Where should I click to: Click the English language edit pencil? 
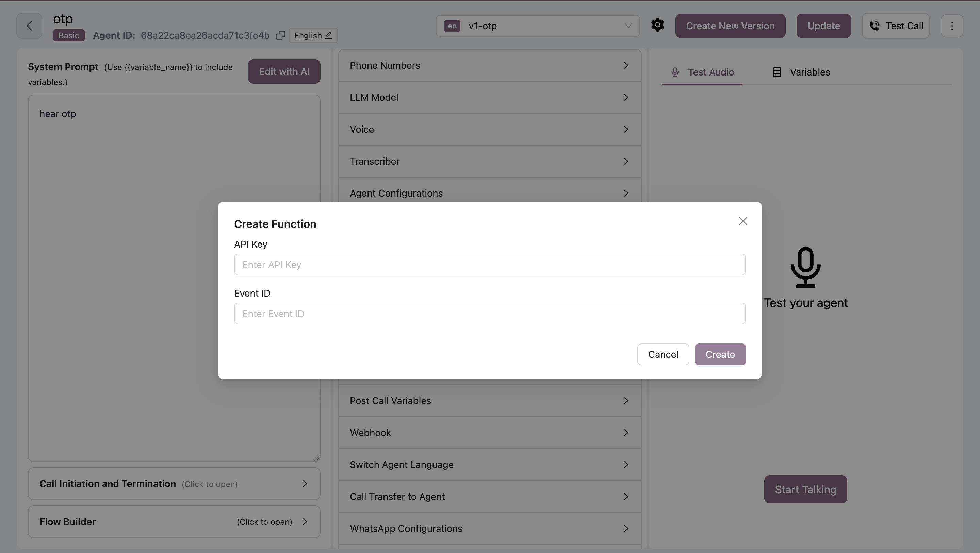328,35
